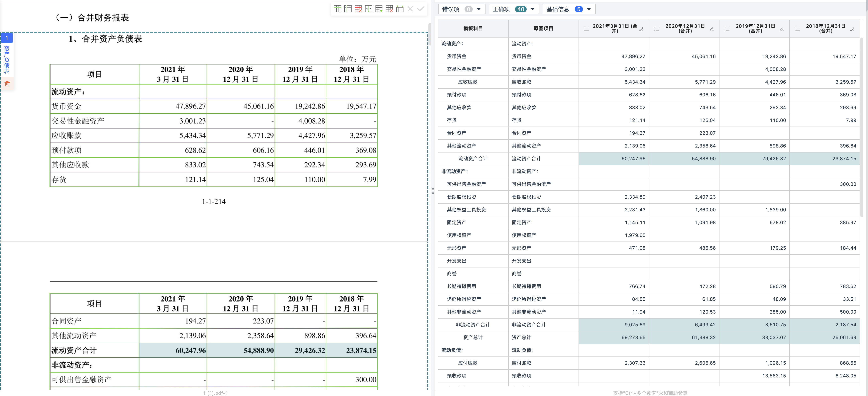This screenshot has width=868, height=396.
Task: Delete the 资产负债表 block with trash icon
Action: 7,84
